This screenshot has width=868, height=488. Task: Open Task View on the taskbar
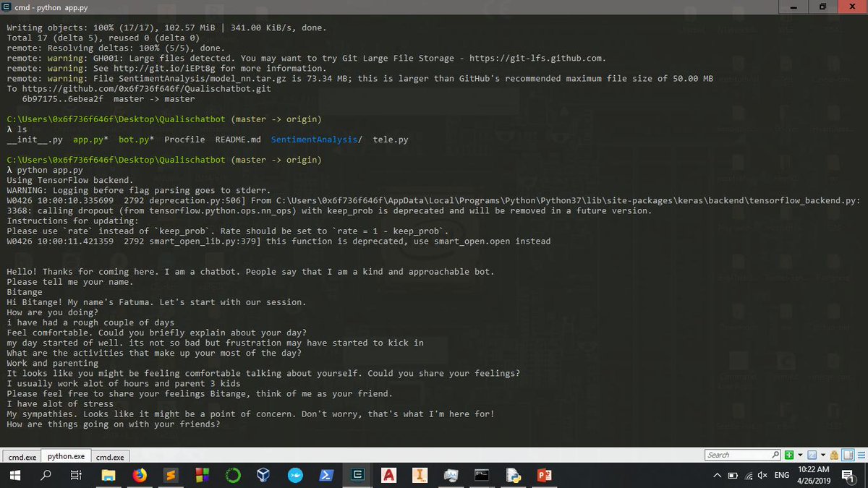pyautogui.click(x=76, y=475)
